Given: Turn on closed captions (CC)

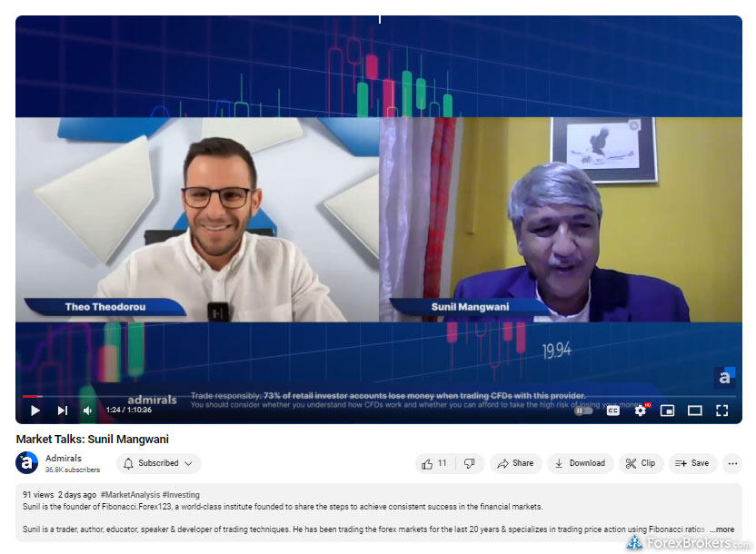Looking at the screenshot, I should click(612, 411).
